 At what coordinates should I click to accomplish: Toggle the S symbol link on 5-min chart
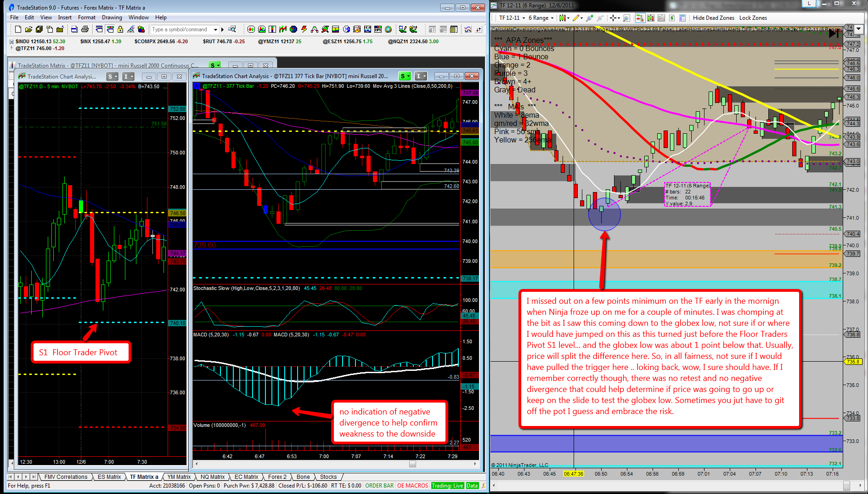(x=112, y=77)
